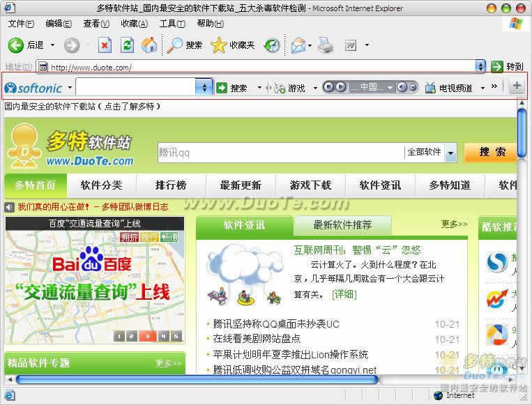
Task: Open the 收藏(A) menu
Action: pyautogui.click(x=135, y=24)
